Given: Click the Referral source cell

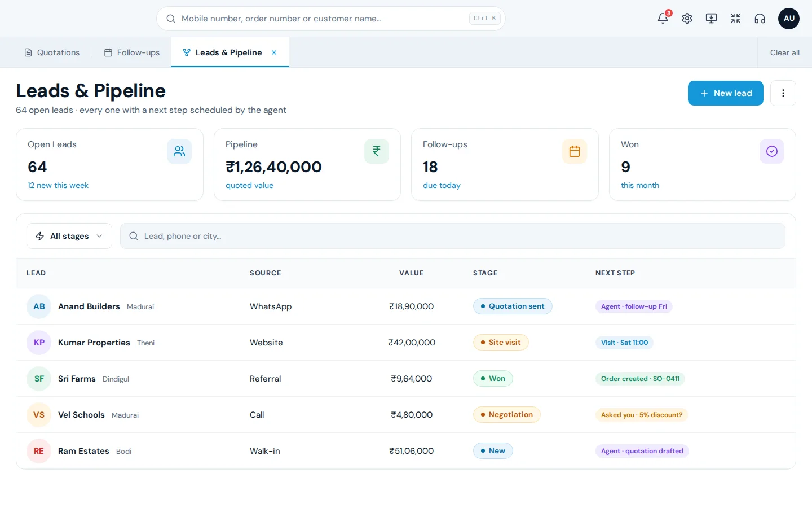Looking at the screenshot, I should (266, 379).
